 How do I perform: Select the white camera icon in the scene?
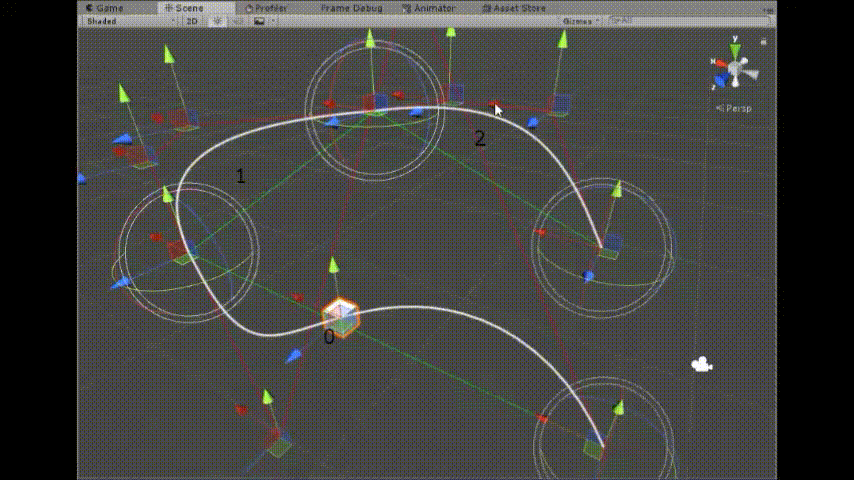(702, 364)
